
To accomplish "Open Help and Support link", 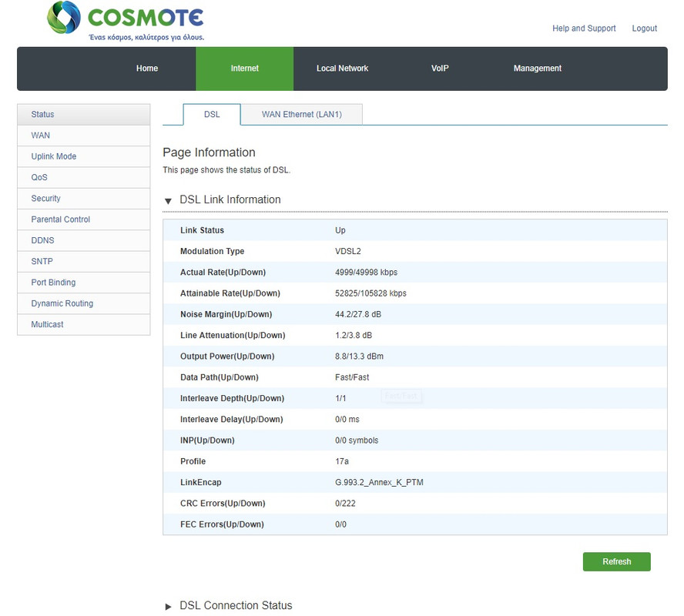I will pyautogui.click(x=584, y=28).
